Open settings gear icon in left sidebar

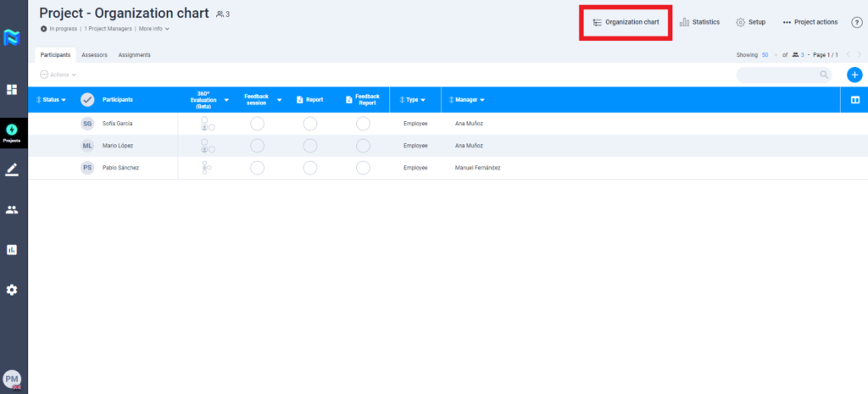(13, 290)
